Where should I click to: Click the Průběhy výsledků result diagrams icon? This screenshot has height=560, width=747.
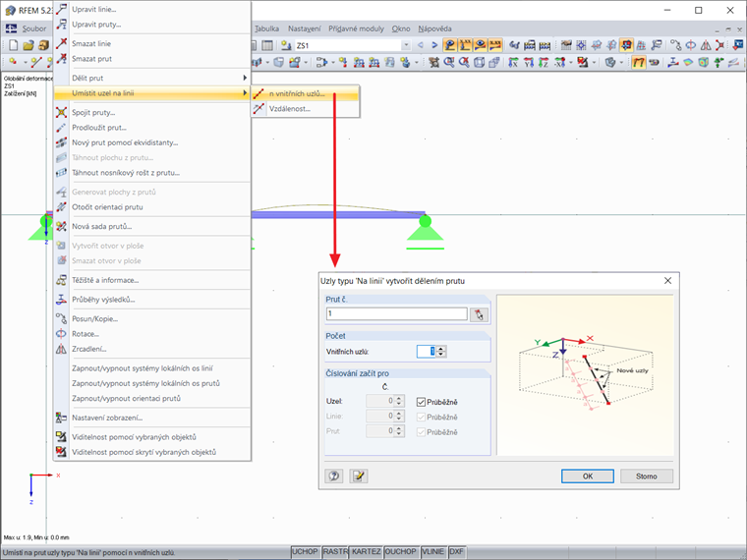click(x=62, y=300)
